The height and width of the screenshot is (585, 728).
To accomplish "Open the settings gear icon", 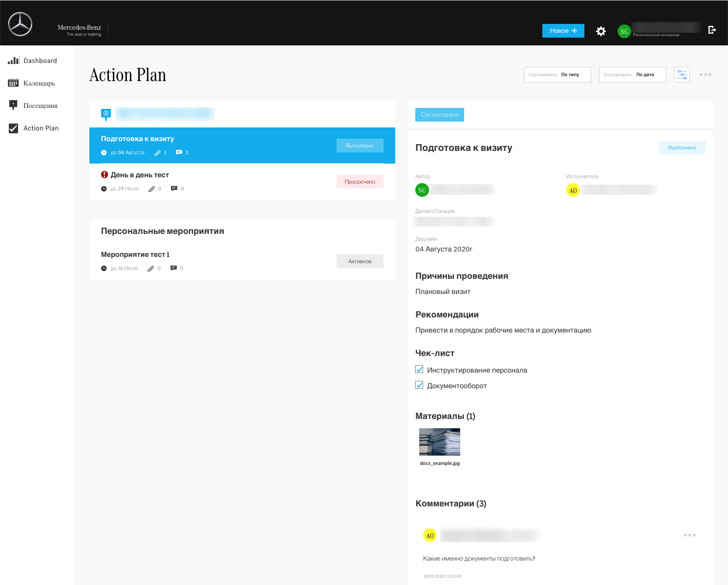I will 601,31.
